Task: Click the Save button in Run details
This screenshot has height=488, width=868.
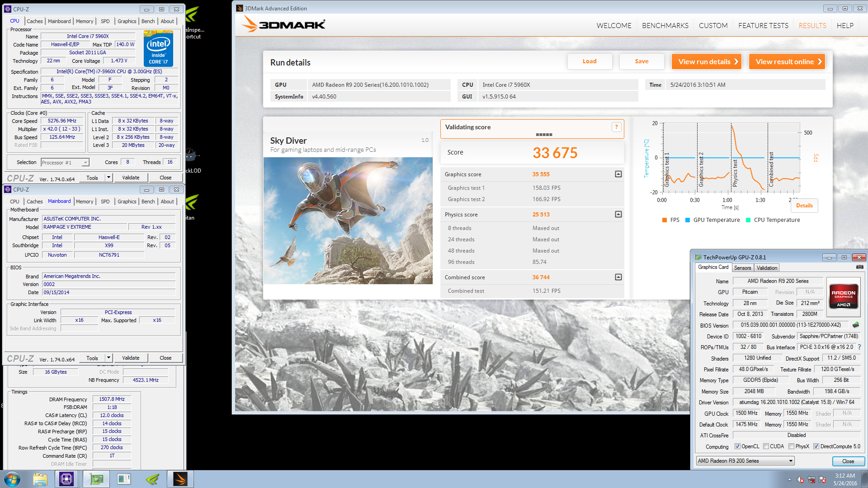Action: 642,61
